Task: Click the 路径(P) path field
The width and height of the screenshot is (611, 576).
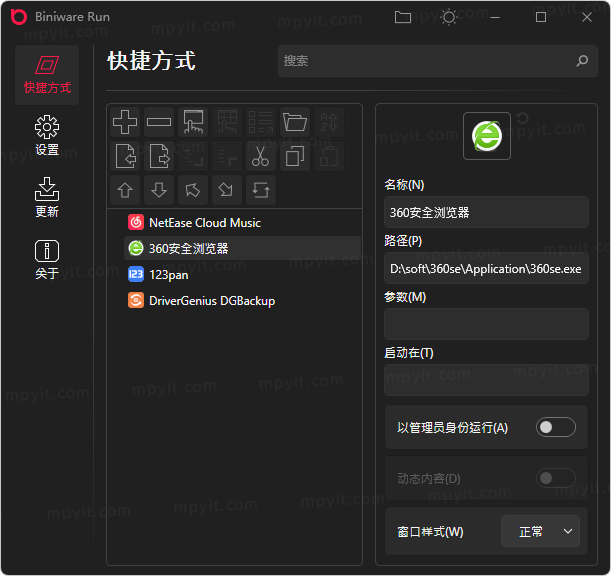Action: 486,268
